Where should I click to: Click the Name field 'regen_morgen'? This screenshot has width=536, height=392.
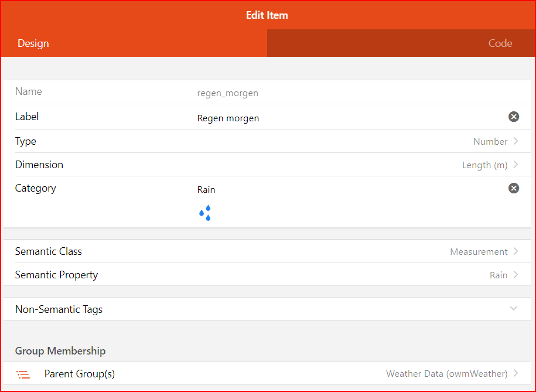click(x=228, y=93)
